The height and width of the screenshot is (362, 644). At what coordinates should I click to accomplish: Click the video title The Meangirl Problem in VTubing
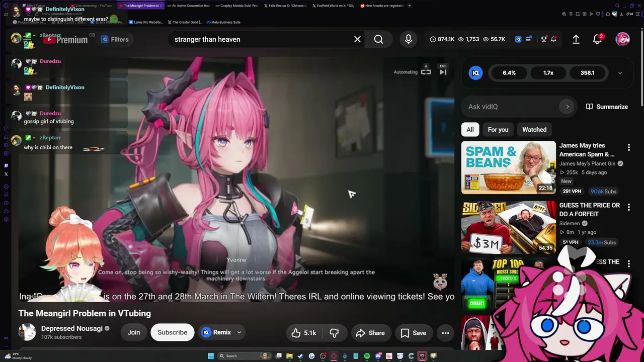point(85,313)
